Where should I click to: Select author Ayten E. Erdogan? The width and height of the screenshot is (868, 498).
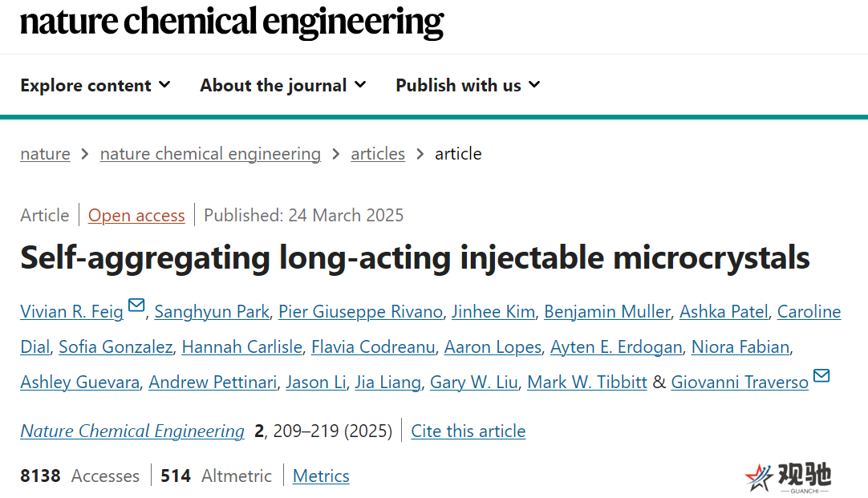pyautogui.click(x=616, y=347)
